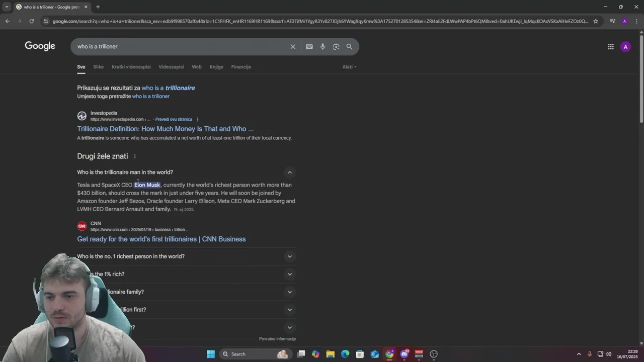This screenshot has height=362, width=644.
Task: Open options menu beside 'Drugi žele znati'
Action: pos(135,156)
